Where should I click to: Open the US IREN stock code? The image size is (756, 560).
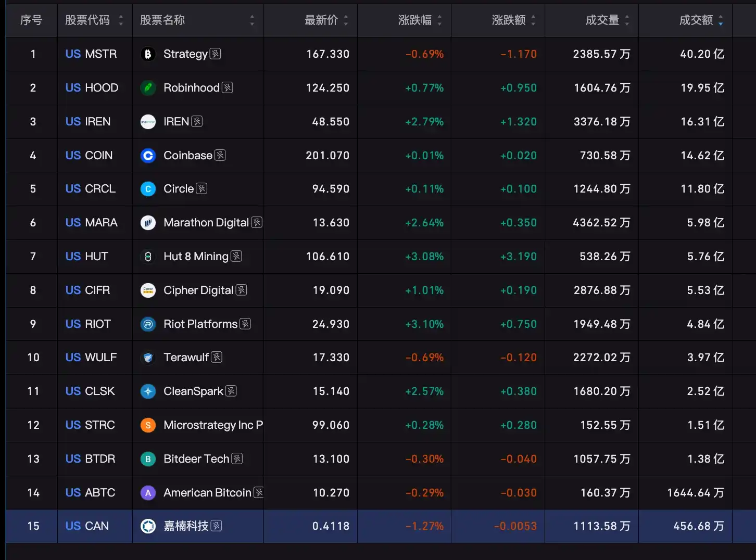[x=88, y=122]
